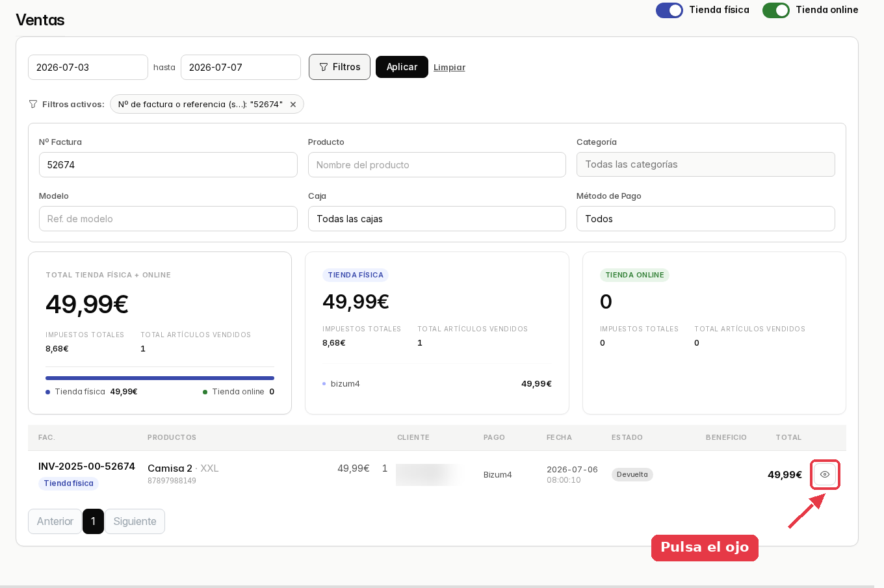Toggle the Tienda online switch
This screenshot has height=588, width=884.
pos(776,10)
